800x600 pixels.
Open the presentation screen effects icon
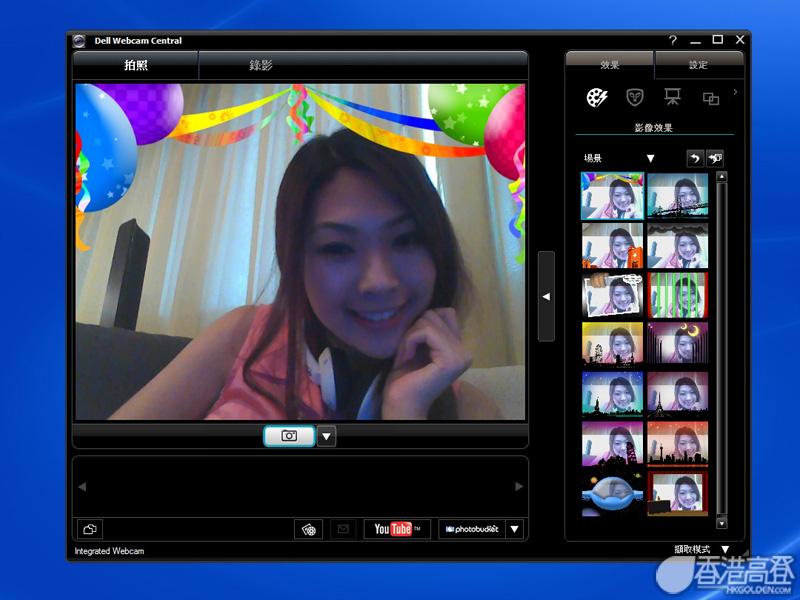[672, 97]
